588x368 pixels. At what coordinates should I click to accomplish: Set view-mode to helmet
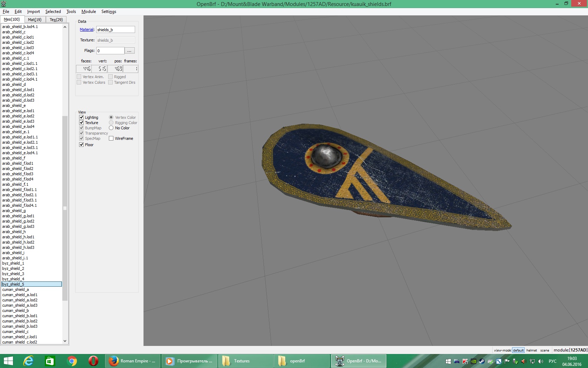pos(532,350)
